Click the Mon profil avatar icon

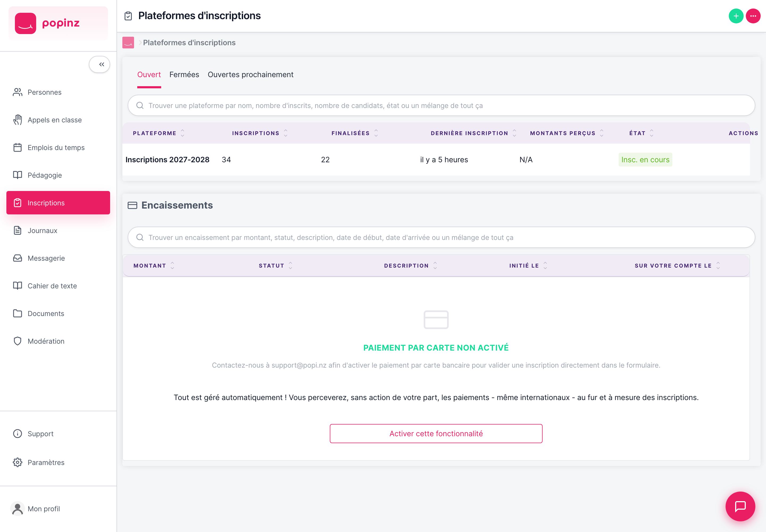click(x=17, y=509)
